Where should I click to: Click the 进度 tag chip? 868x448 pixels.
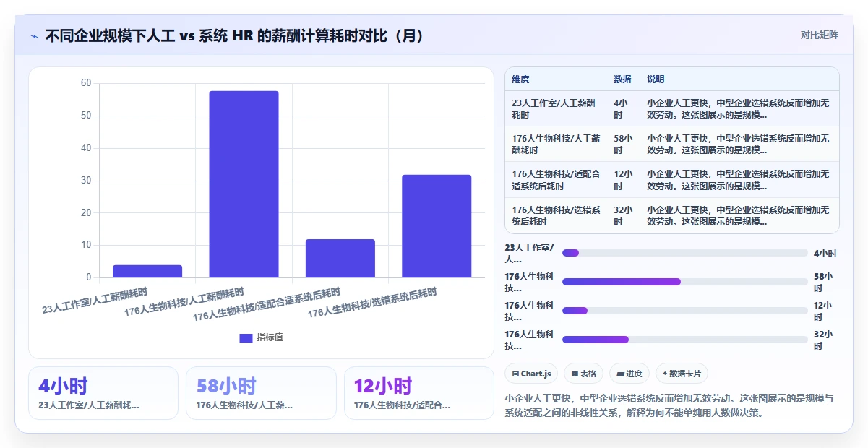[x=629, y=374]
